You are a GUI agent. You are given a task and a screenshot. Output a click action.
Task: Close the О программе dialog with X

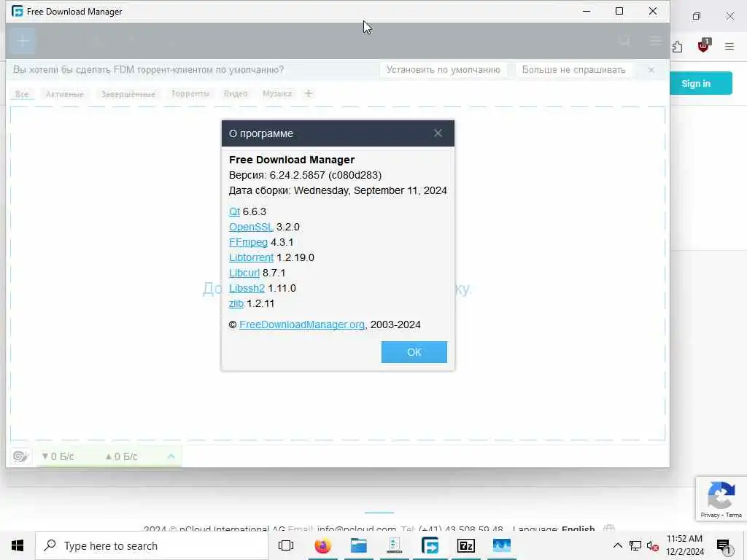point(438,133)
